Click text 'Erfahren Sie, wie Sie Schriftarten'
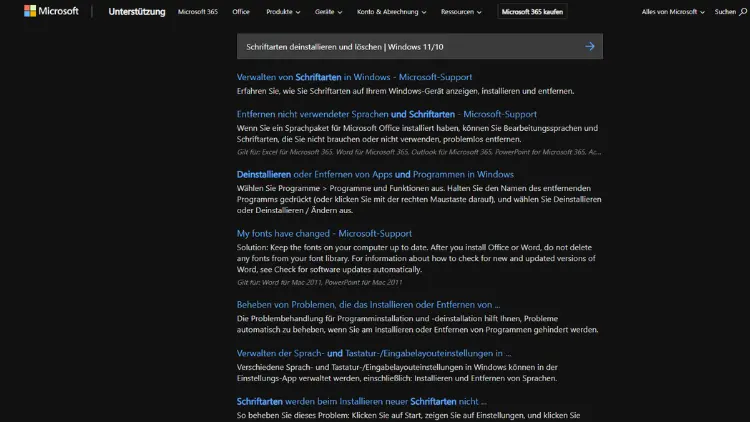 point(296,91)
